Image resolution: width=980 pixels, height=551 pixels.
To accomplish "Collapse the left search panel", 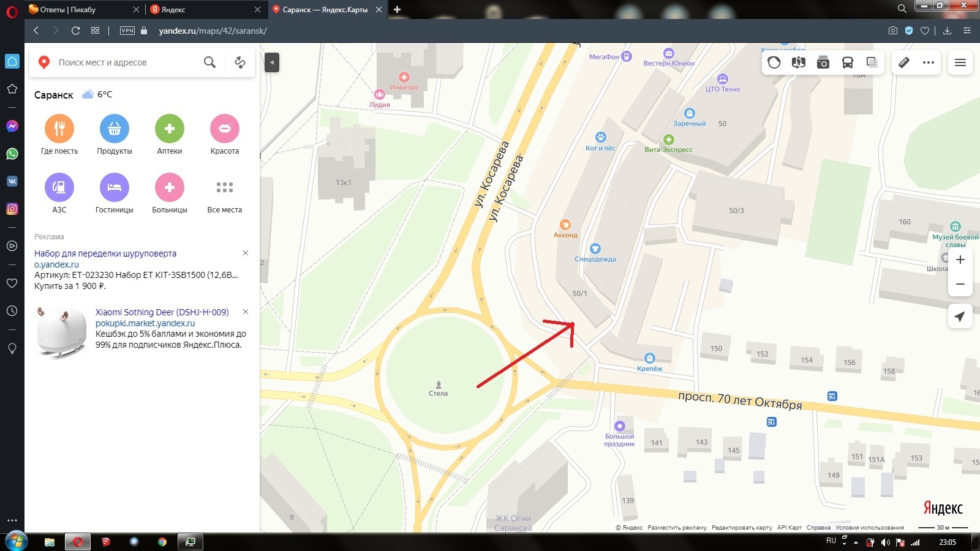I will pyautogui.click(x=272, y=62).
